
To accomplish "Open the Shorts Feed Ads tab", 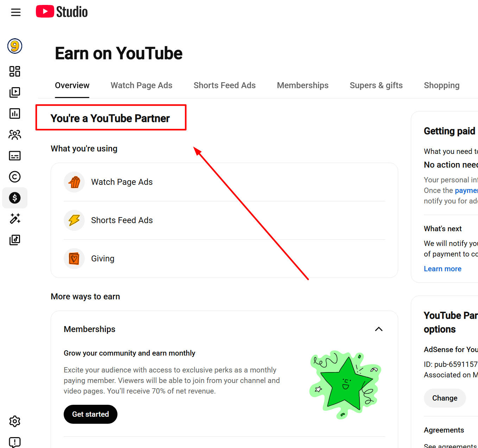I will coord(224,85).
